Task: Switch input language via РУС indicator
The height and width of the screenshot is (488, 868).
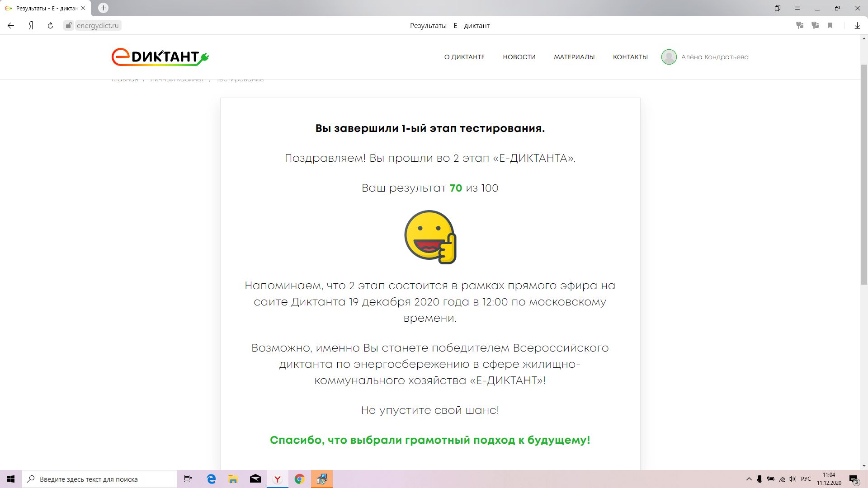Action: pos(806,479)
